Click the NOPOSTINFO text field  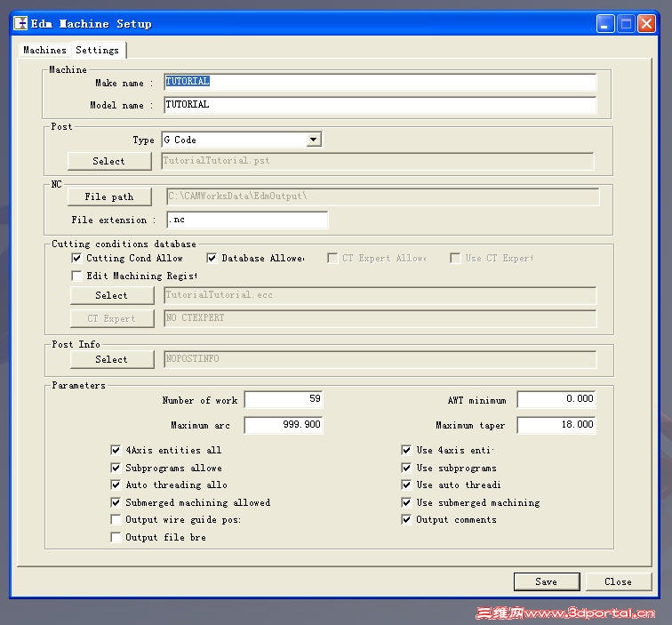pos(380,359)
